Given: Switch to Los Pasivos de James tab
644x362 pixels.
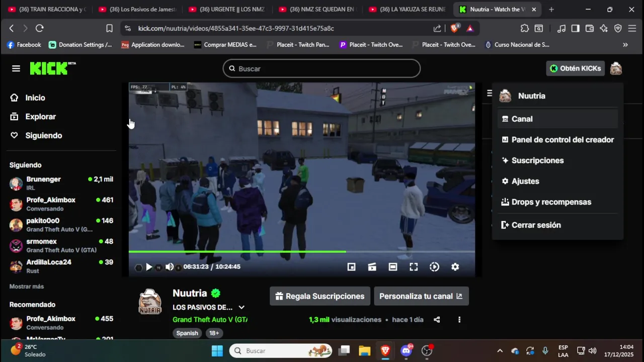Looking at the screenshot, I should pyautogui.click(x=137, y=9).
